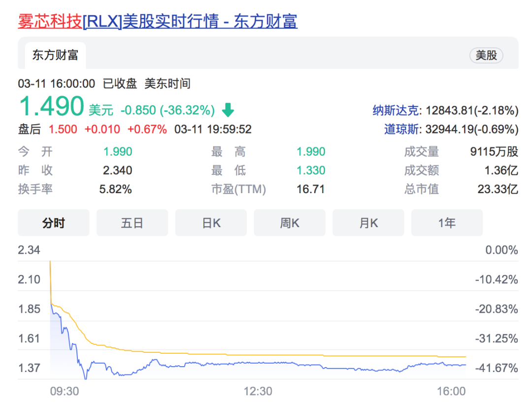Show the 日K daily candlestick chart
Image resolution: width=532 pixels, height=406 pixels.
(211, 223)
